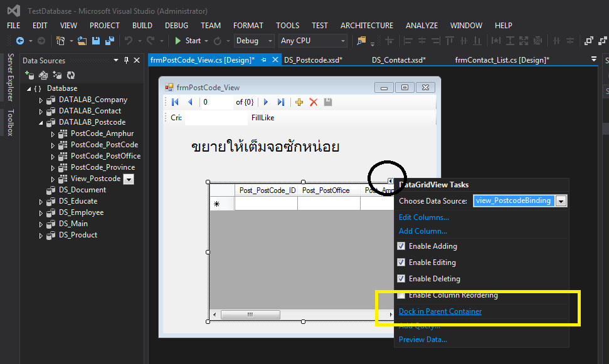Click the DataGridView horizontal scrollbar thumb
Image resolution: width=609 pixels, height=364 pixels.
tap(251, 315)
